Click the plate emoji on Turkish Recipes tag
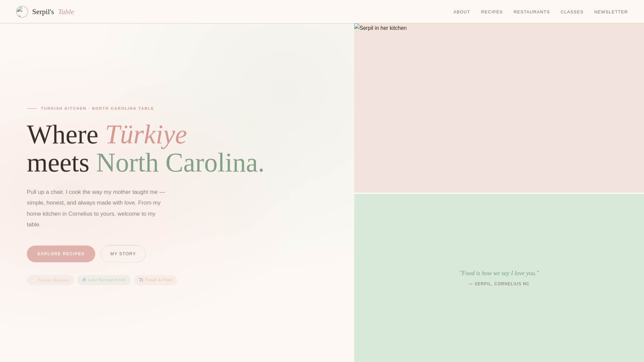This screenshot has width=644, height=362. 34,280
